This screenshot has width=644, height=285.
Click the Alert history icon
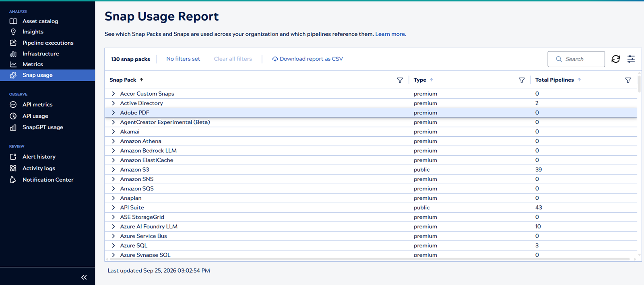pos(13,157)
